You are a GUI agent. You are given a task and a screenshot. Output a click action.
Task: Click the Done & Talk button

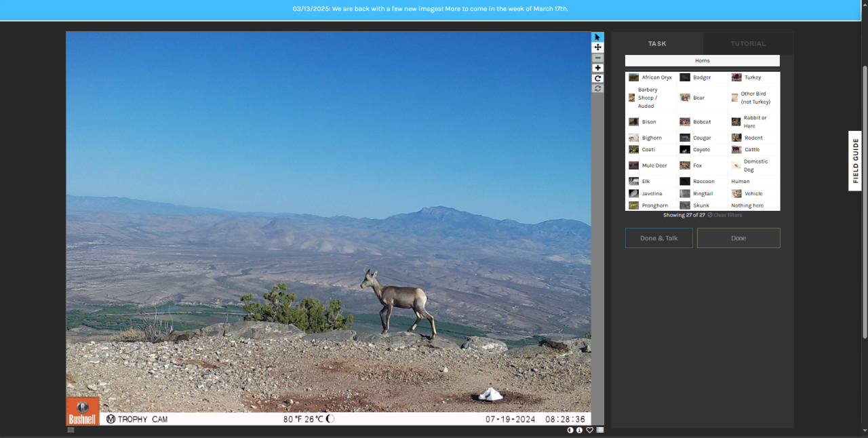(659, 238)
